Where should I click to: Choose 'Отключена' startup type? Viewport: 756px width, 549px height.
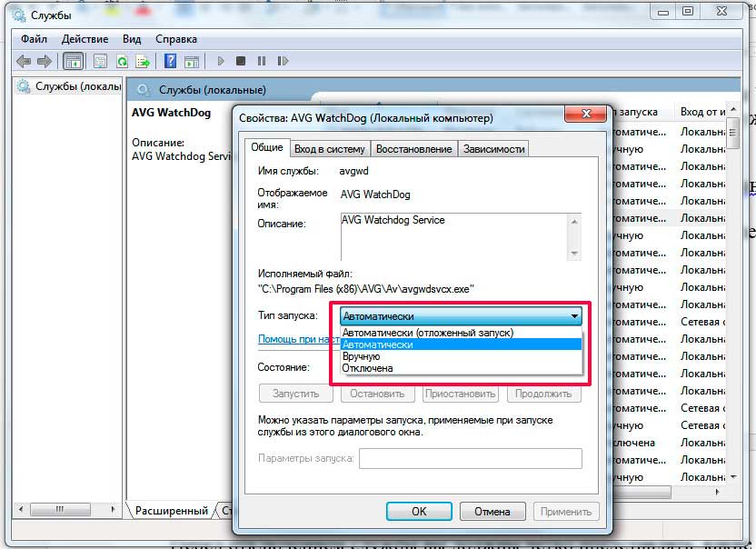(367, 368)
